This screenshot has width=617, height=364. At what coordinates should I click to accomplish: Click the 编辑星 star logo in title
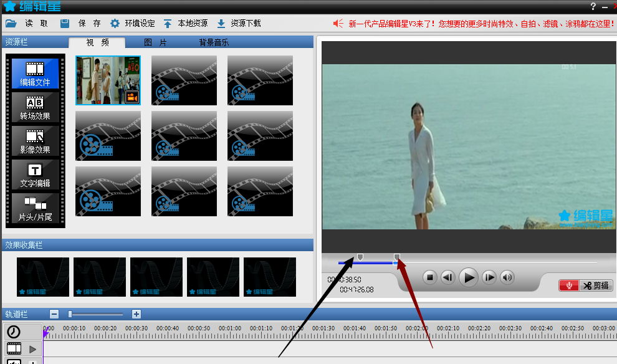(x=9, y=6)
